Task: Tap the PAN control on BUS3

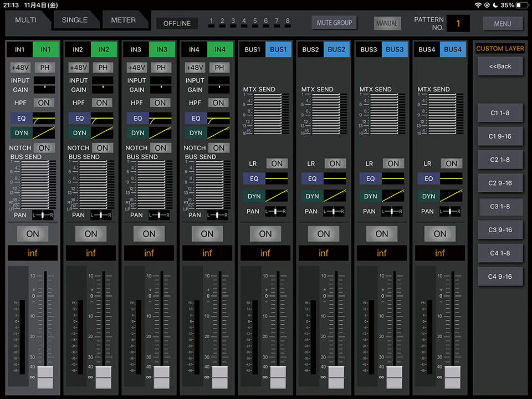Action: tap(393, 211)
